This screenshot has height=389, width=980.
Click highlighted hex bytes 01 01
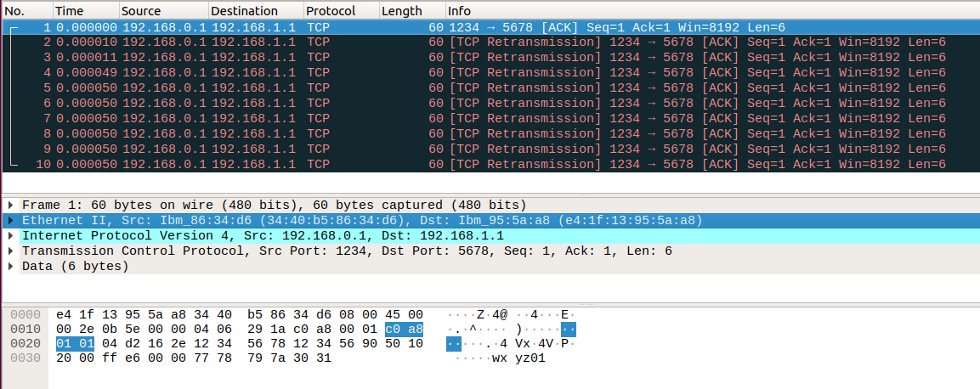coord(75,344)
